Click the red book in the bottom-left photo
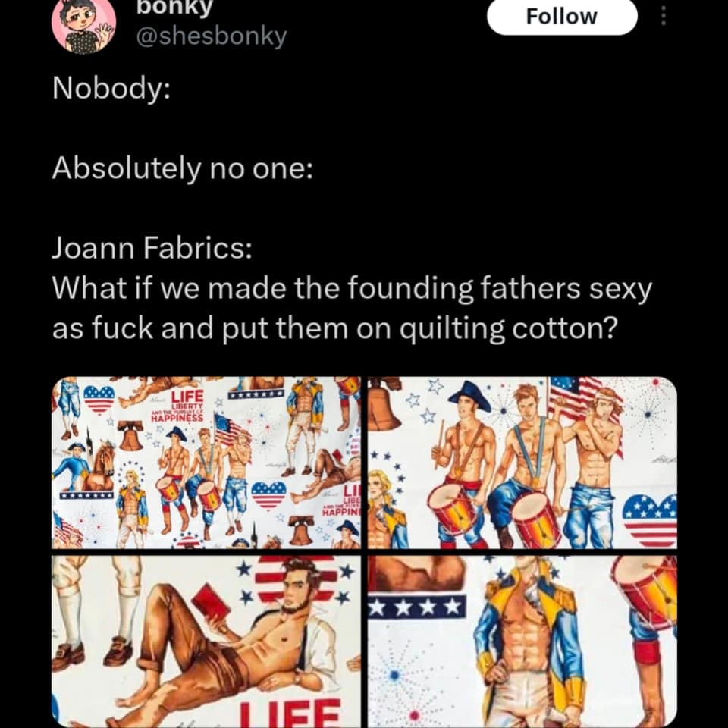This screenshot has width=728, height=728. 211,602
